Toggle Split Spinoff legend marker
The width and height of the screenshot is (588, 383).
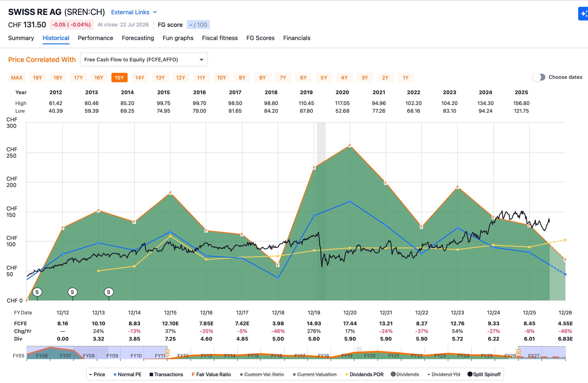[484, 374]
